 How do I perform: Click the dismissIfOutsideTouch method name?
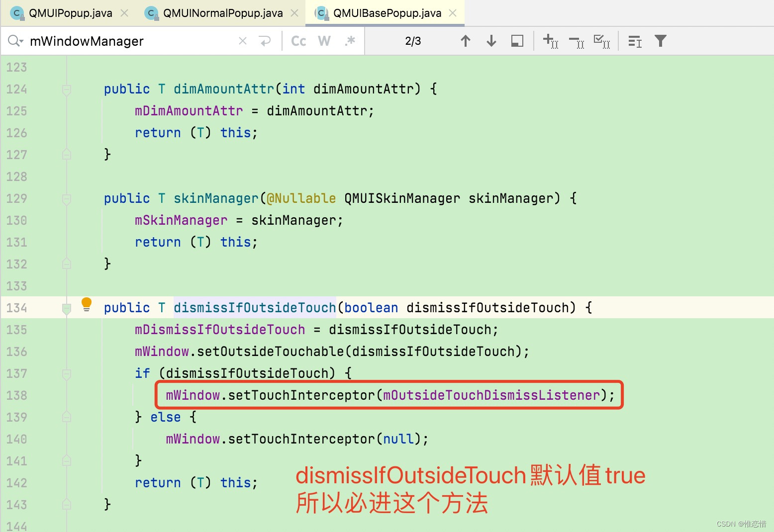click(x=255, y=308)
